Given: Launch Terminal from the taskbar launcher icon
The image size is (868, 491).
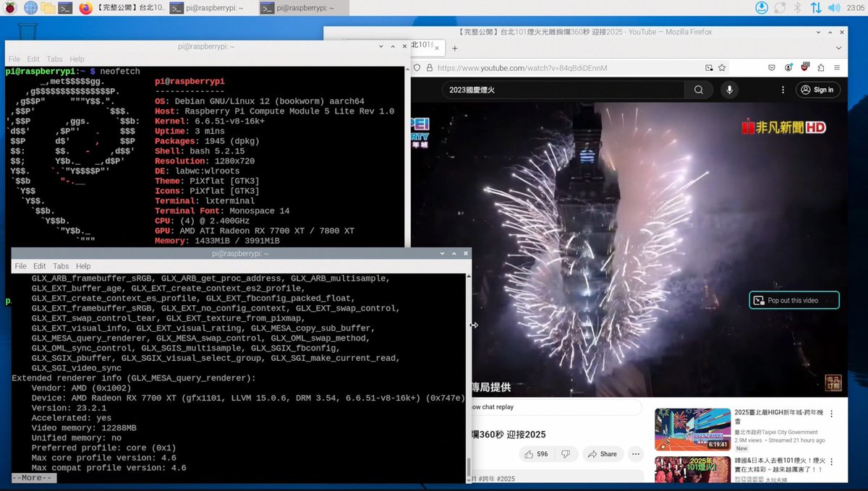Looking at the screenshot, I should pyautogui.click(x=65, y=8).
